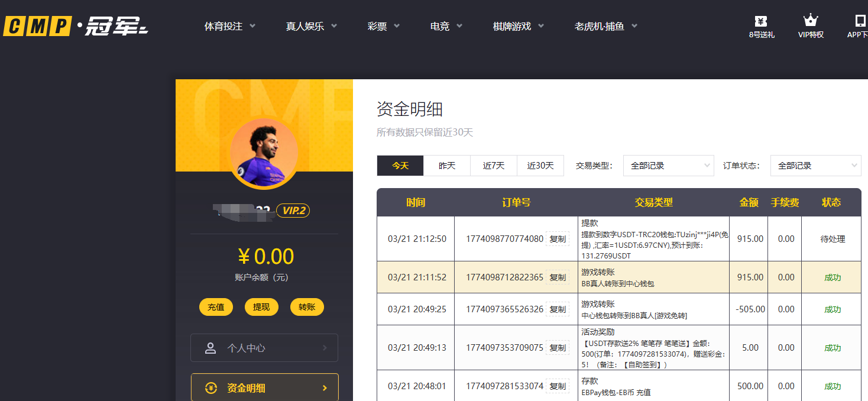Select the 今天 highlighted tab
The height and width of the screenshot is (401, 868).
(x=400, y=166)
